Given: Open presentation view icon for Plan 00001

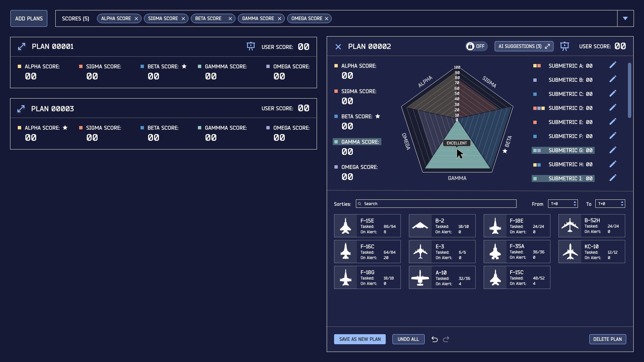Looking at the screenshot, I should (251, 46).
